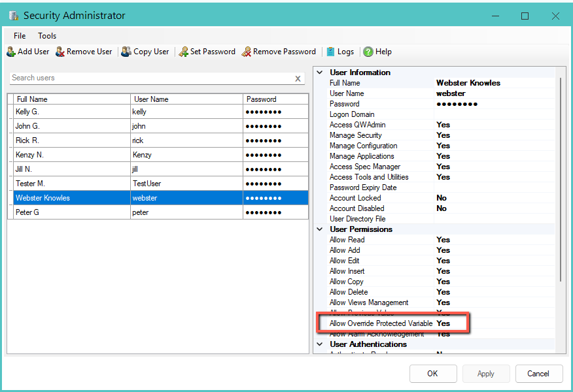This screenshot has height=392, width=573.
Task: Click the Allow Insert property
Action: click(347, 271)
